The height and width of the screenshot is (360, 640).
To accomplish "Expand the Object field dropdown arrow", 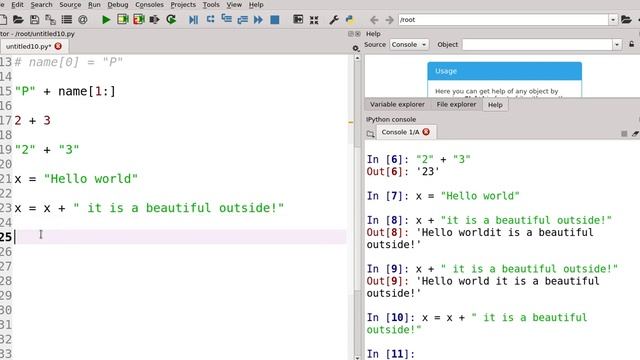I will click(617, 44).
